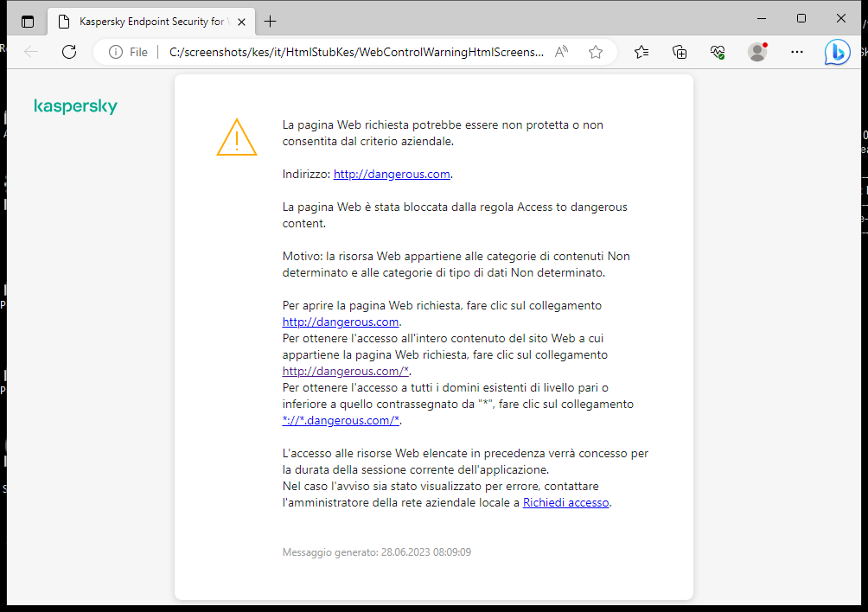Screen dimensions: 868x612
Task: Open the Bing Copilot sidebar
Action: (x=837, y=52)
